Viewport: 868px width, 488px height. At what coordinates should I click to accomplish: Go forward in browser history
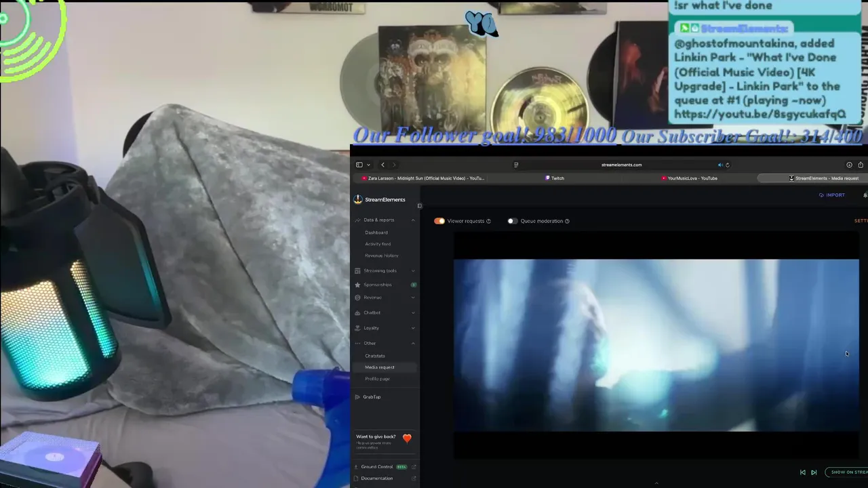click(x=393, y=165)
